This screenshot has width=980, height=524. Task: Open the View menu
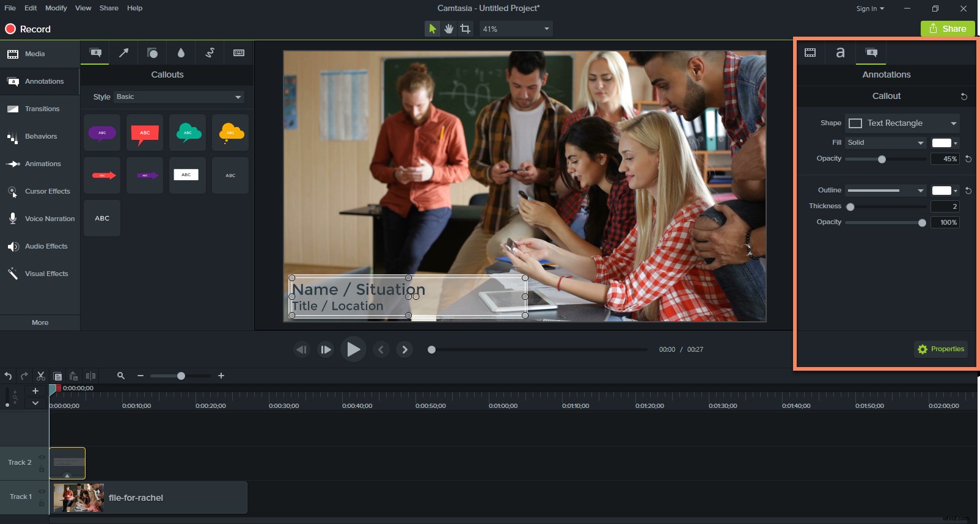point(83,8)
